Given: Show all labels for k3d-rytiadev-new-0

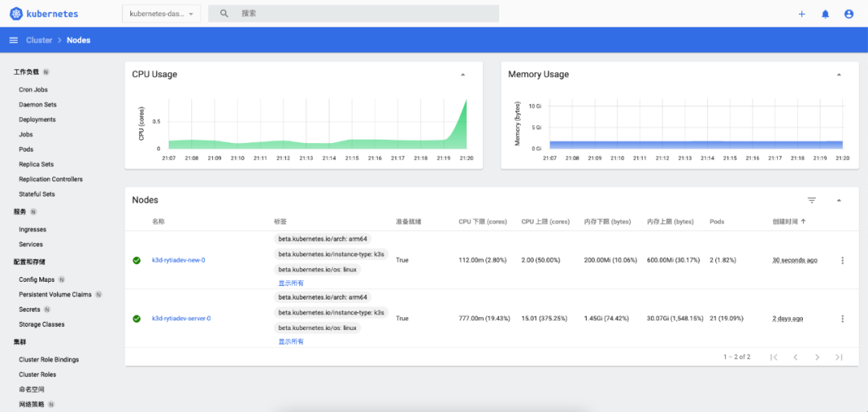Looking at the screenshot, I should click(291, 284).
